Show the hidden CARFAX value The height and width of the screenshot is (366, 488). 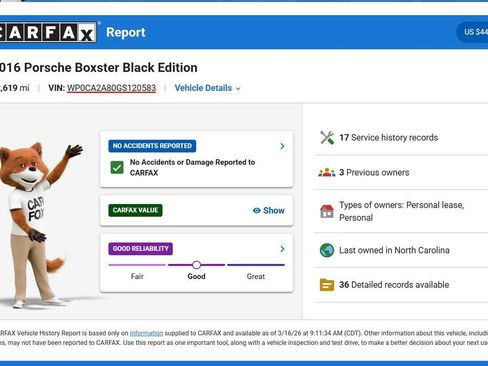coord(269,210)
